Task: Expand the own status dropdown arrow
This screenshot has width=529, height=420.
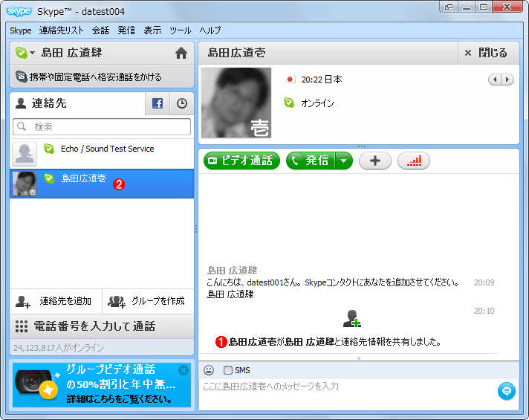Action: click(33, 53)
